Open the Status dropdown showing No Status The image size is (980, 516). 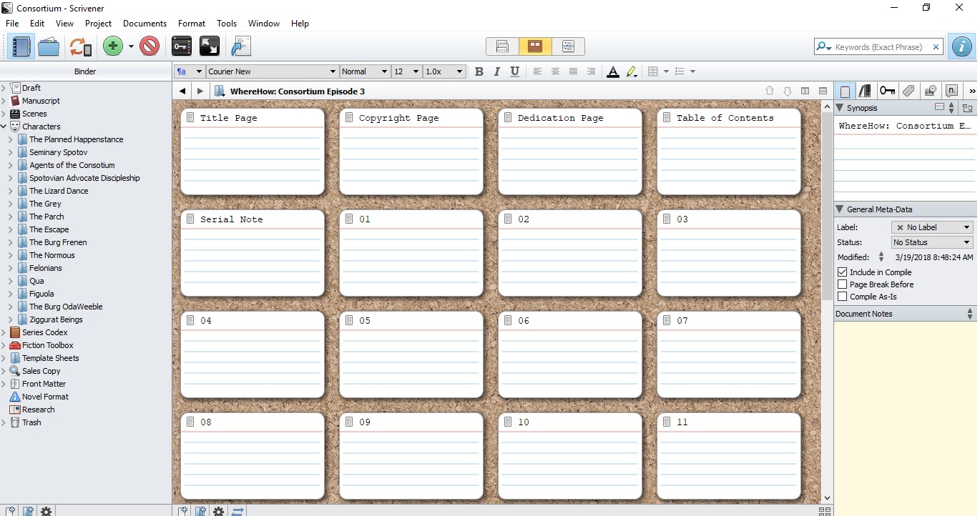tap(932, 242)
